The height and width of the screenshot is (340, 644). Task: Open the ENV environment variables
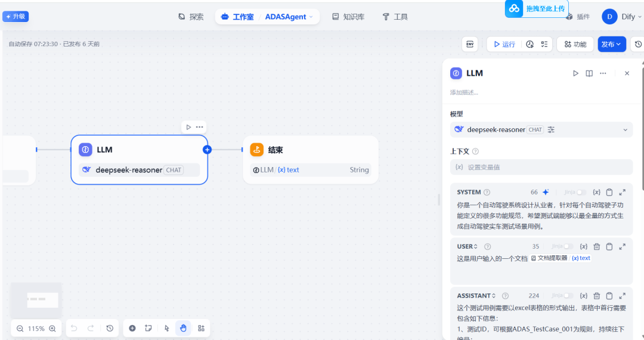point(470,44)
